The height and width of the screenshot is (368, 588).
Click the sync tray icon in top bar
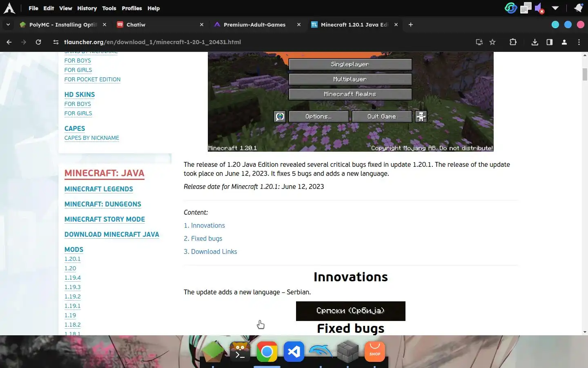pos(510,8)
